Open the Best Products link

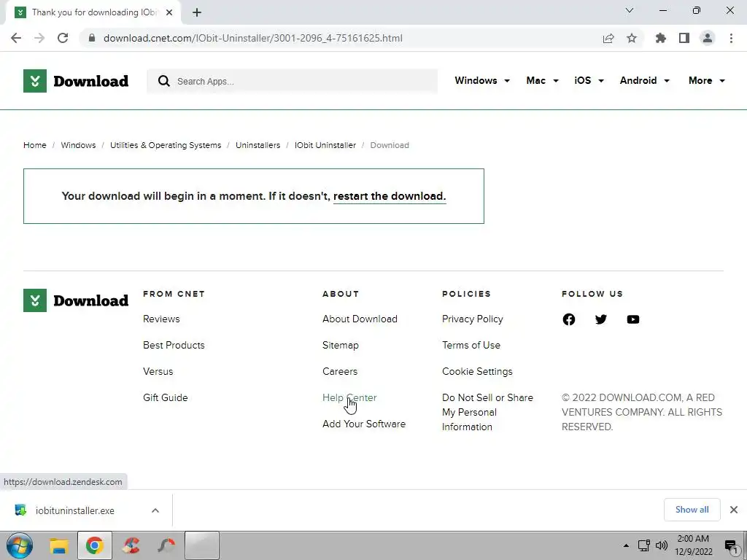pos(174,345)
